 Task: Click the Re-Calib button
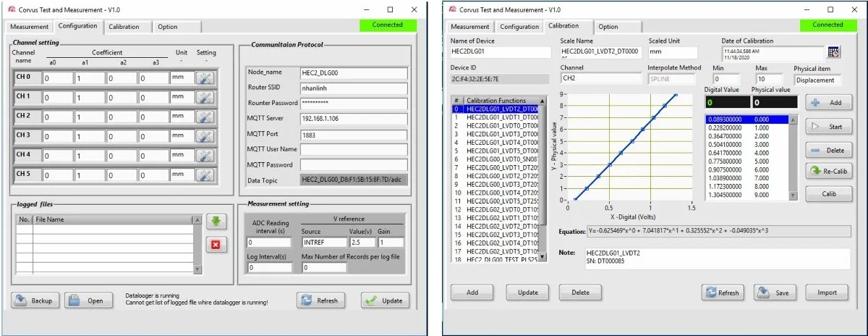(x=827, y=172)
